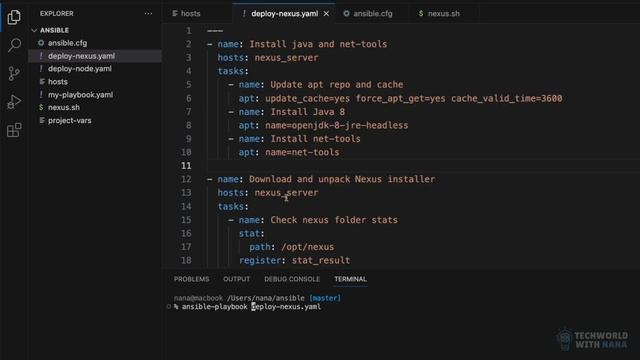Click 'Update apt repo and cache' text

[x=337, y=84]
